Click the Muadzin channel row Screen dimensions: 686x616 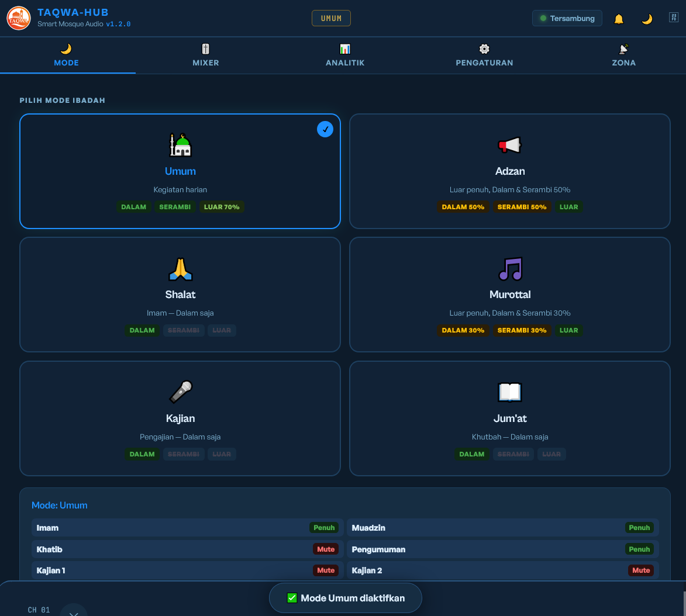503,528
